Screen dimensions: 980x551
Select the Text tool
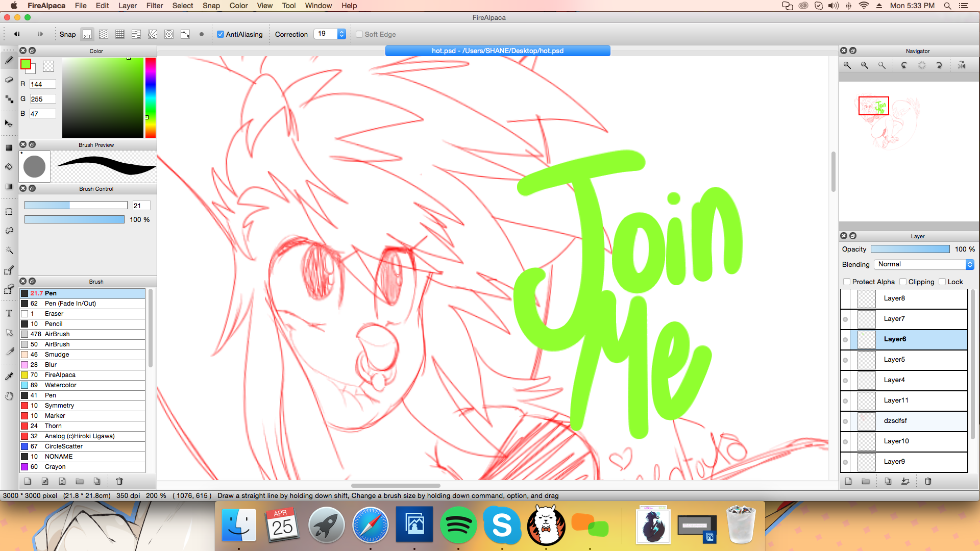pos(9,313)
